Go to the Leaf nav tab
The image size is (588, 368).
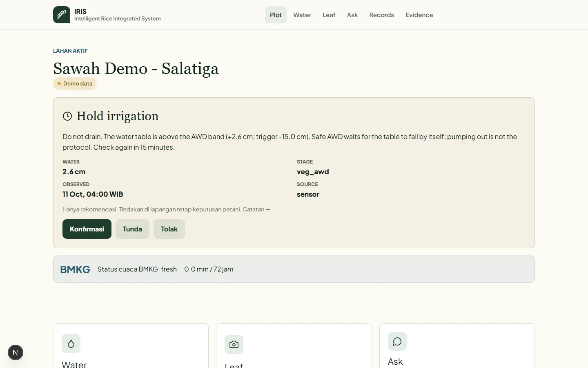click(x=329, y=15)
